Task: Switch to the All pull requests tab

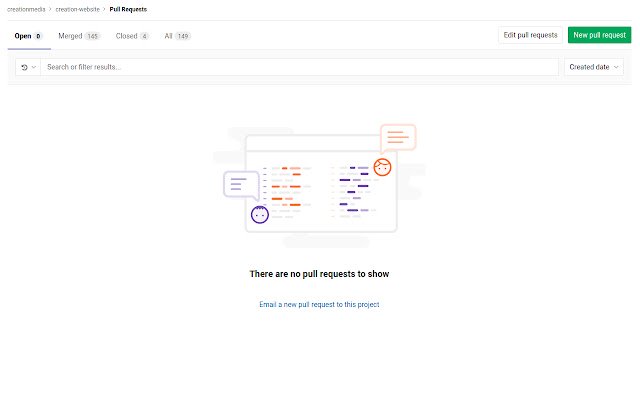Action: [x=177, y=36]
